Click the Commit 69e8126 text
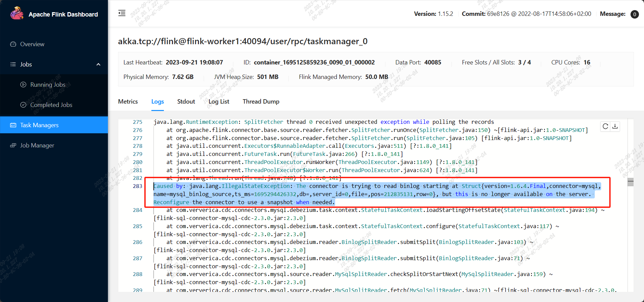The image size is (644, 302). coord(526,14)
